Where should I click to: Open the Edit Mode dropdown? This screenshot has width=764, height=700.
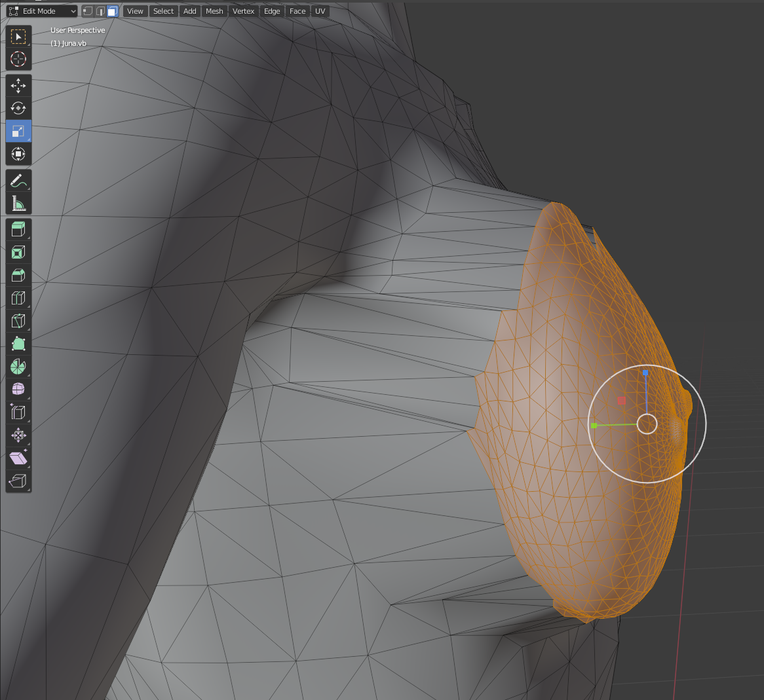pyautogui.click(x=43, y=11)
